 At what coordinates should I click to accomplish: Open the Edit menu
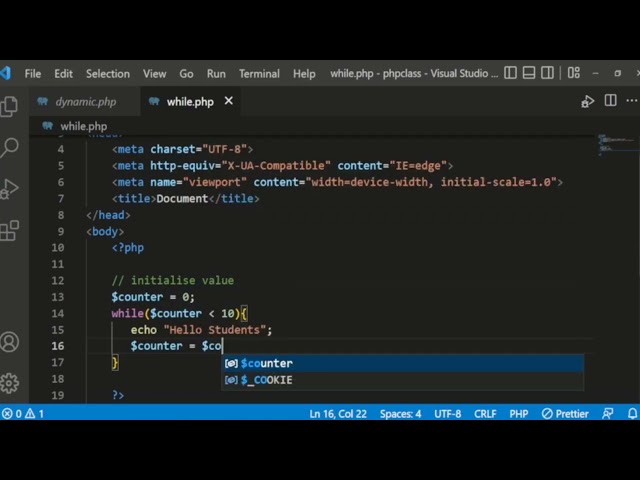pyautogui.click(x=63, y=74)
